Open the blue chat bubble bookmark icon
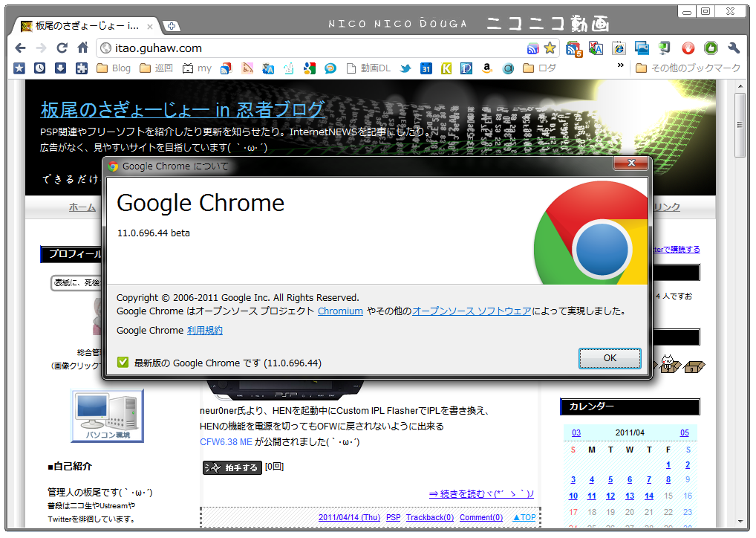This screenshot has height=538, width=756. click(330, 68)
